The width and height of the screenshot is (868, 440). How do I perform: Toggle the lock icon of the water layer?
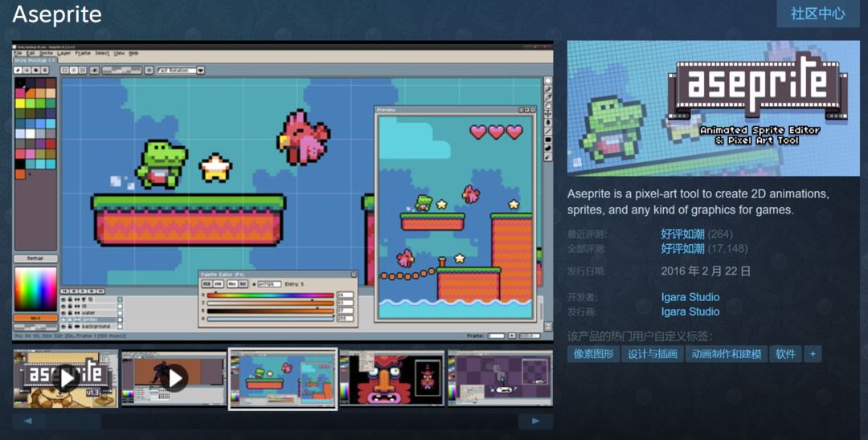click(x=70, y=313)
